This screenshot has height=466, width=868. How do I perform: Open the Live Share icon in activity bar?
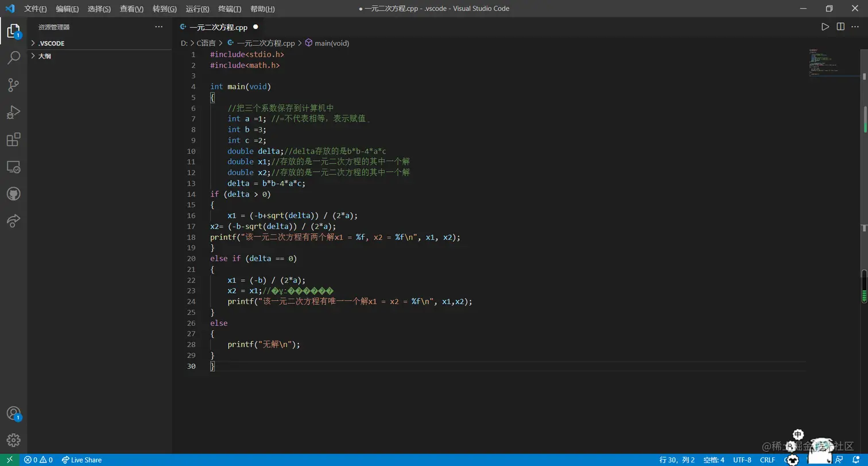pos(13,221)
